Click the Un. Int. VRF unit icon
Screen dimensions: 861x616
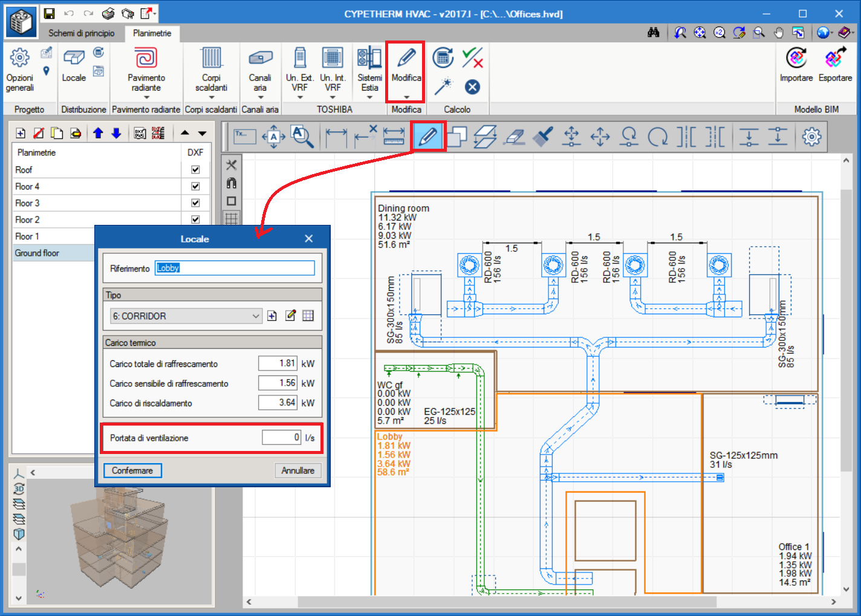click(333, 58)
